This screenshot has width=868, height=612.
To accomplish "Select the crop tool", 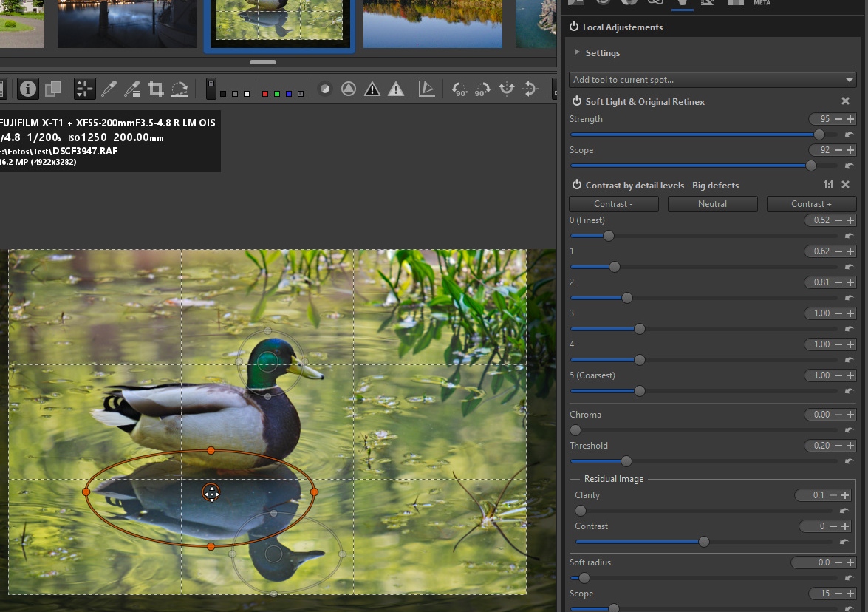I will (x=156, y=89).
